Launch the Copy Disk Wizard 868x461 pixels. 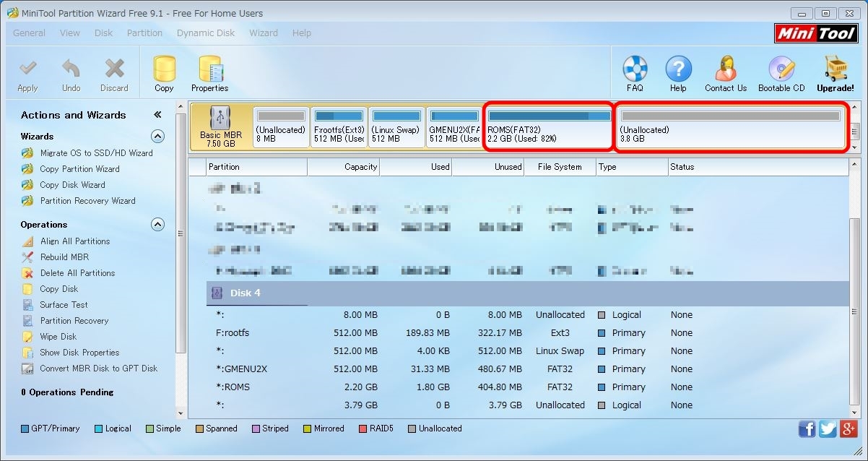click(x=72, y=185)
